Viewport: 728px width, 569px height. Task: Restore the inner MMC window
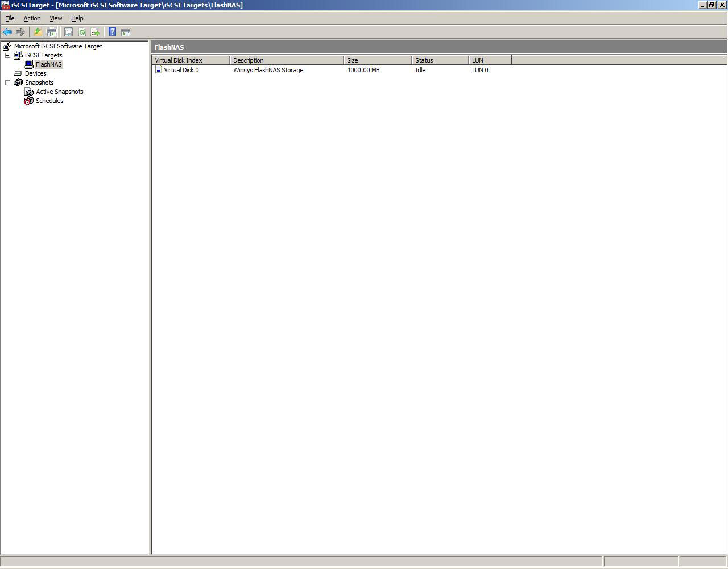(x=712, y=5)
